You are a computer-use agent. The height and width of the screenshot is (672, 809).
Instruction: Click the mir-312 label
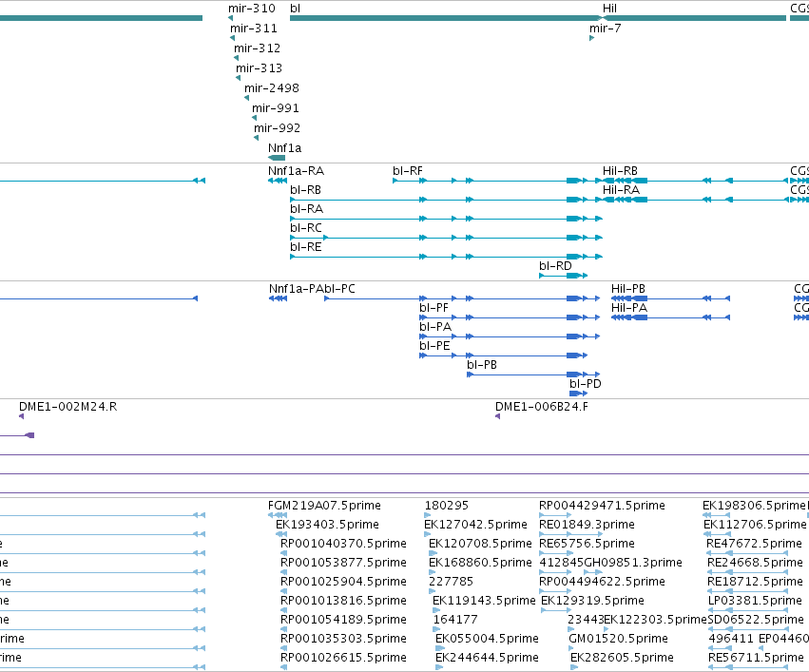pyautogui.click(x=257, y=48)
